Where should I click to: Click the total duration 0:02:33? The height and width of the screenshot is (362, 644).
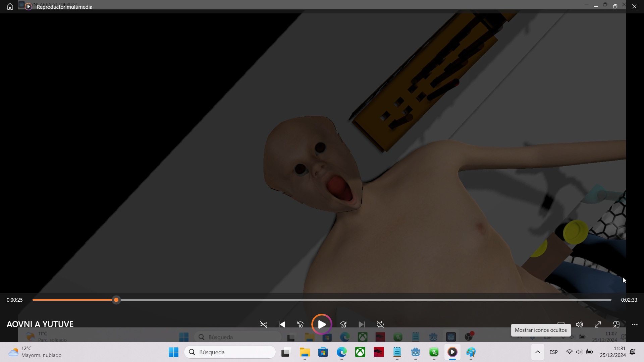(x=629, y=300)
